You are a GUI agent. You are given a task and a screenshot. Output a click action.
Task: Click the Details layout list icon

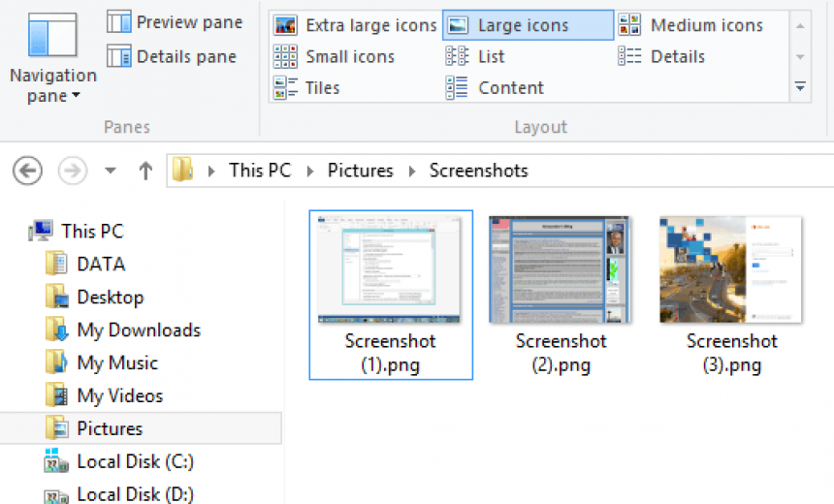pos(629,56)
